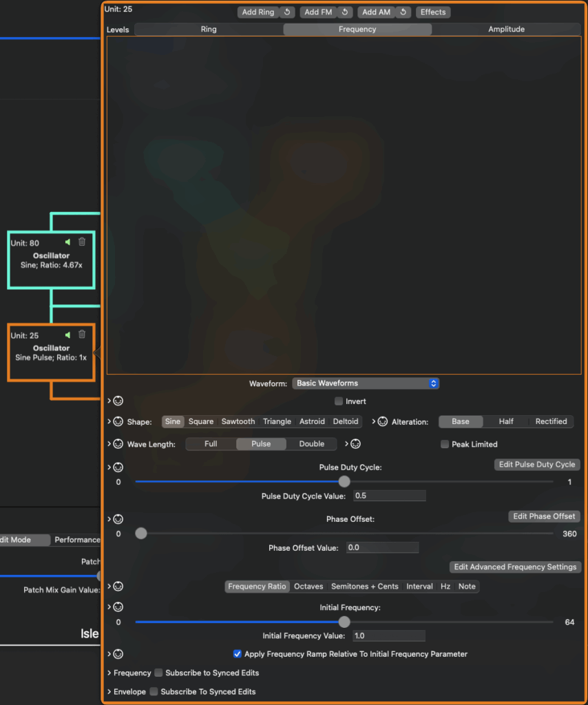Expand the Envelope disclosure section
Screen dimensions: 588x705
(x=109, y=691)
